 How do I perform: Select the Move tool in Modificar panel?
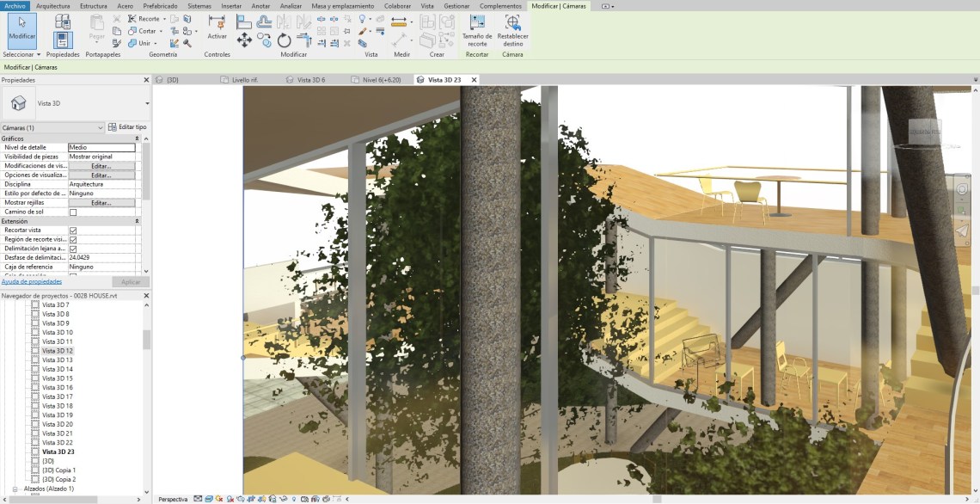244,40
